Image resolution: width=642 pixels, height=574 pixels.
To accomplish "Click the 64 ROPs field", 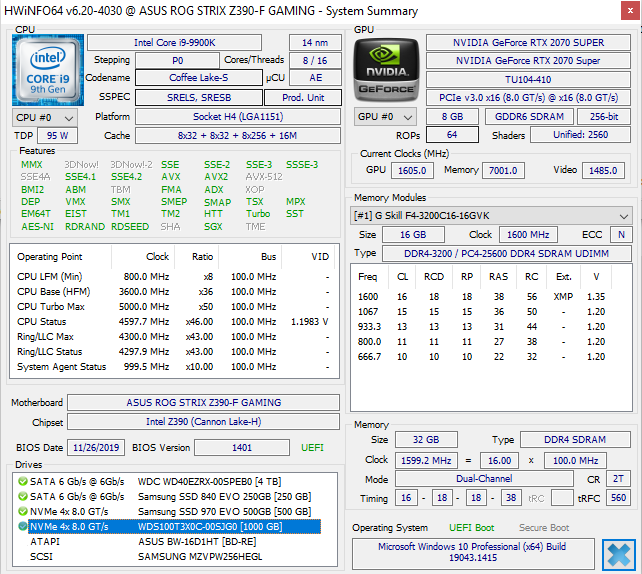I will coord(452,135).
